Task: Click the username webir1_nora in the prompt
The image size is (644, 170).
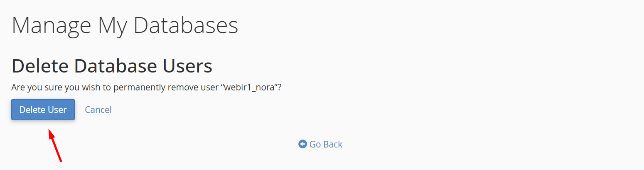Action: pyautogui.click(x=251, y=88)
